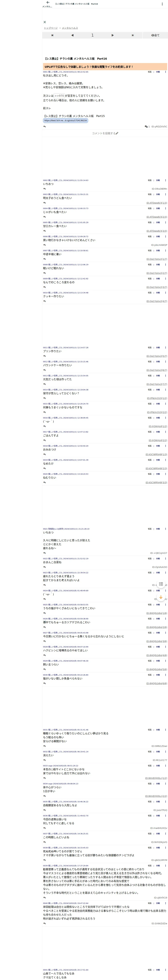Reply to post 0025 about the cat
This screenshot has height=980, width=168.
[45, 613]
